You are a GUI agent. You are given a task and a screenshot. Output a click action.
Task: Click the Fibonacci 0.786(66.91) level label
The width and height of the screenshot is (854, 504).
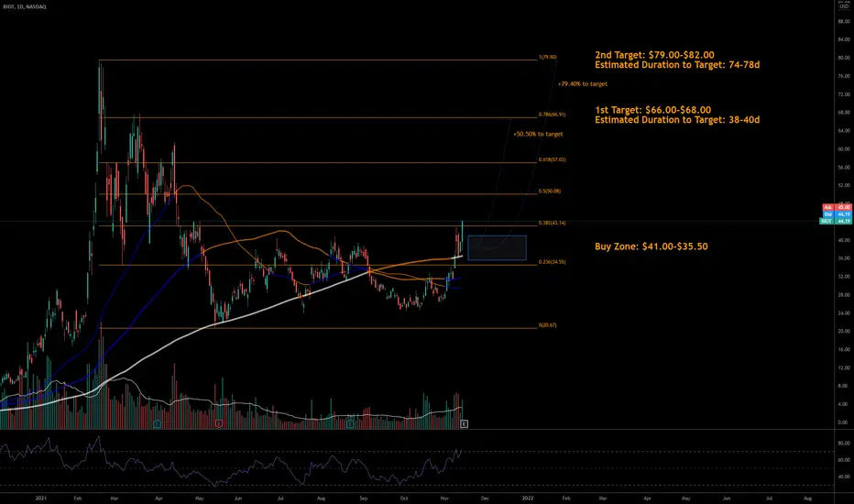click(553, 115)
